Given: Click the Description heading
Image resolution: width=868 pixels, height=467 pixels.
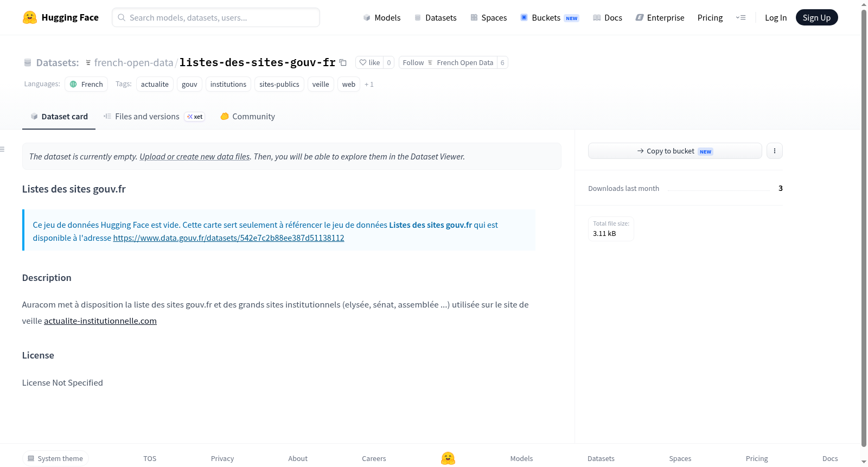Looking at the screenshot, I should tap(47, 278).
